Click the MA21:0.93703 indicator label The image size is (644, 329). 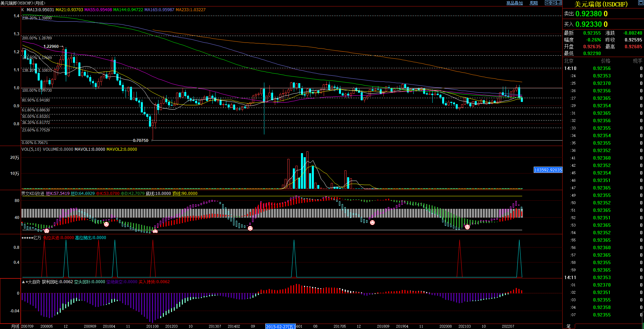(69, 10)
